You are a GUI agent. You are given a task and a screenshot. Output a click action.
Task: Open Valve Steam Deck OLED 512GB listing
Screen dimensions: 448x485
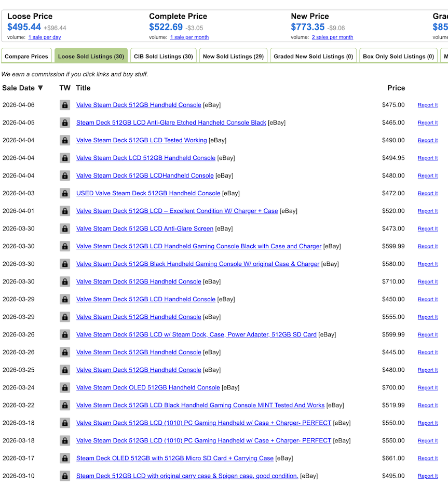[x=148, y=387]
